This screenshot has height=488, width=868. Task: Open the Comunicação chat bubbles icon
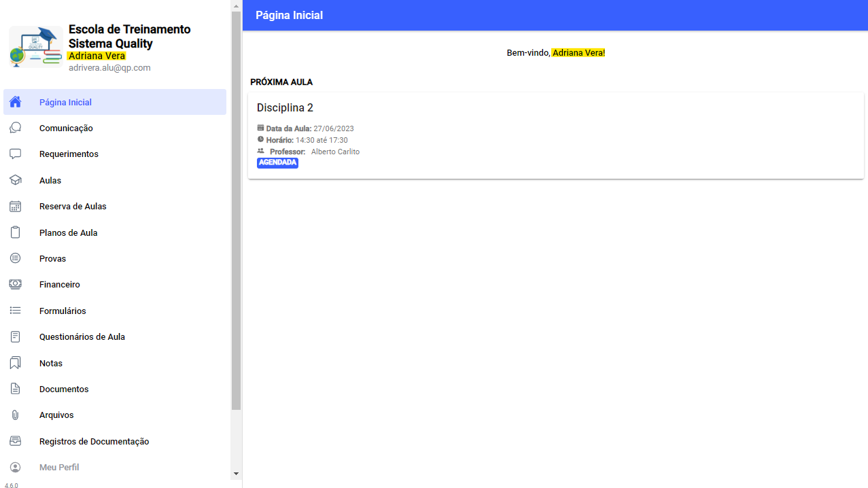[15, 128]
